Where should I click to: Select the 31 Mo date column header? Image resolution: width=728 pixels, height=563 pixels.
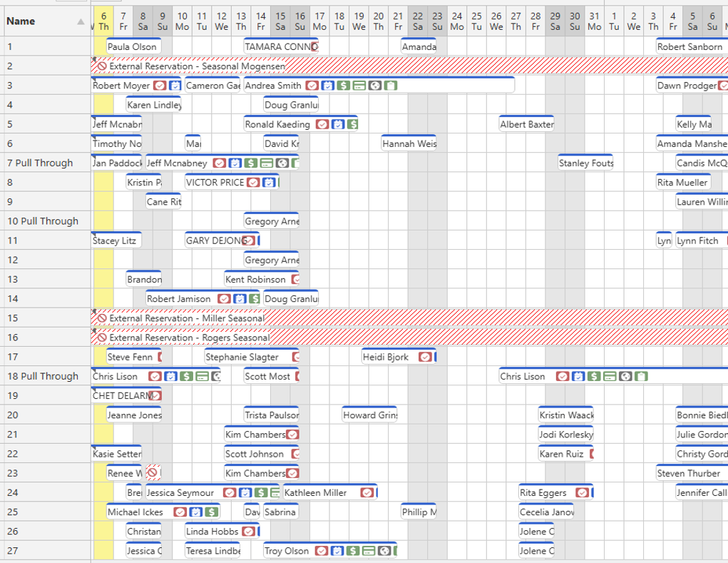[594, 21]
